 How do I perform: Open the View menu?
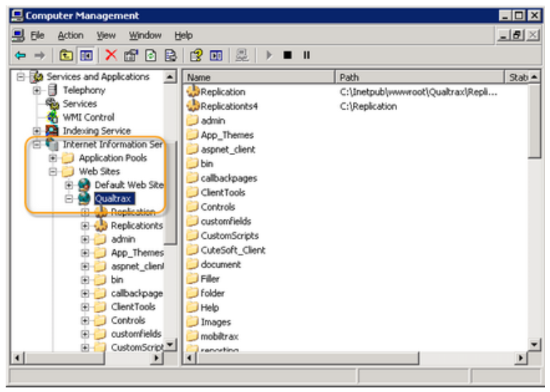click(106, 36)
